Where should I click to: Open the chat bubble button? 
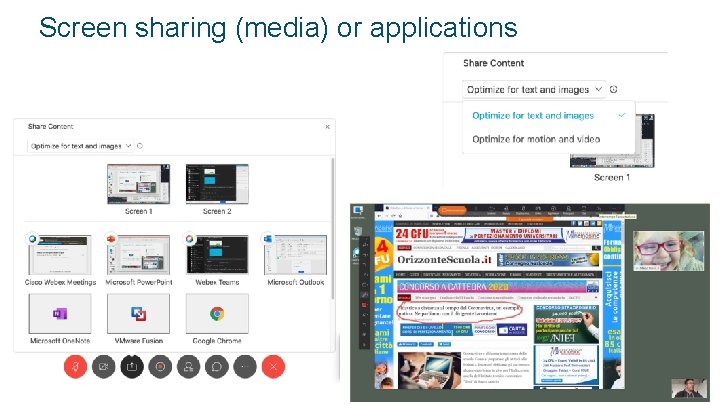217,366
